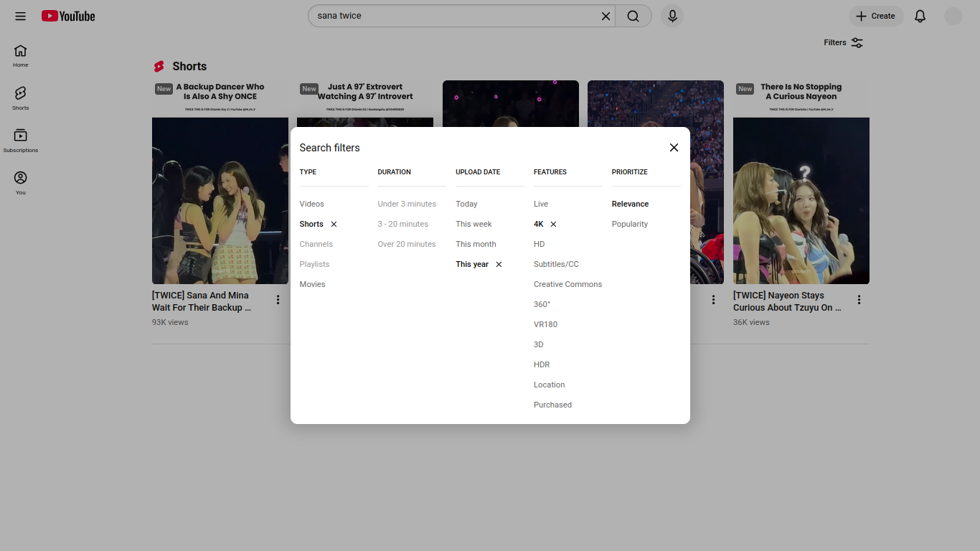Enable the 3D feature filter

(x=539, y=345)
